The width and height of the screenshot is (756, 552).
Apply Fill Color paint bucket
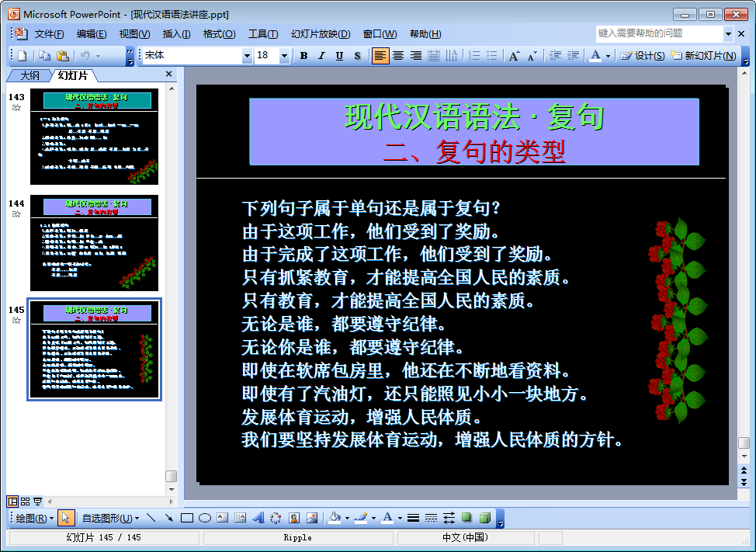(x=335, y=519)
